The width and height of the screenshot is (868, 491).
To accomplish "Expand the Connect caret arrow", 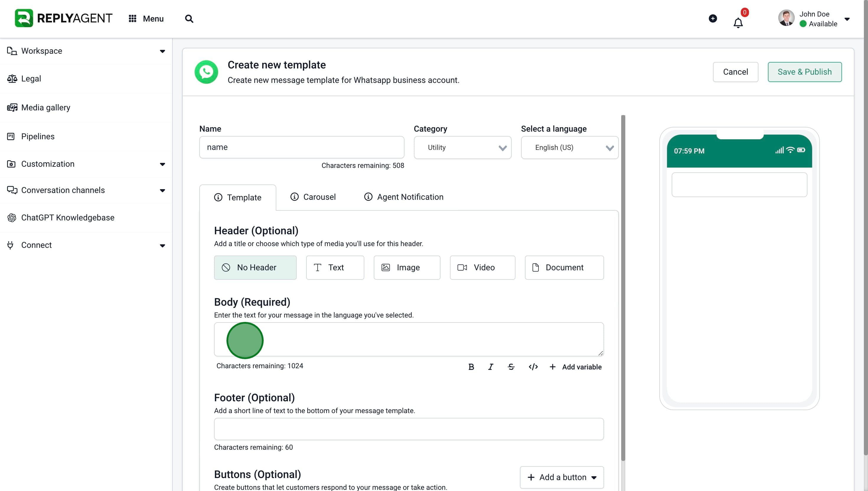I will point(162,245).
